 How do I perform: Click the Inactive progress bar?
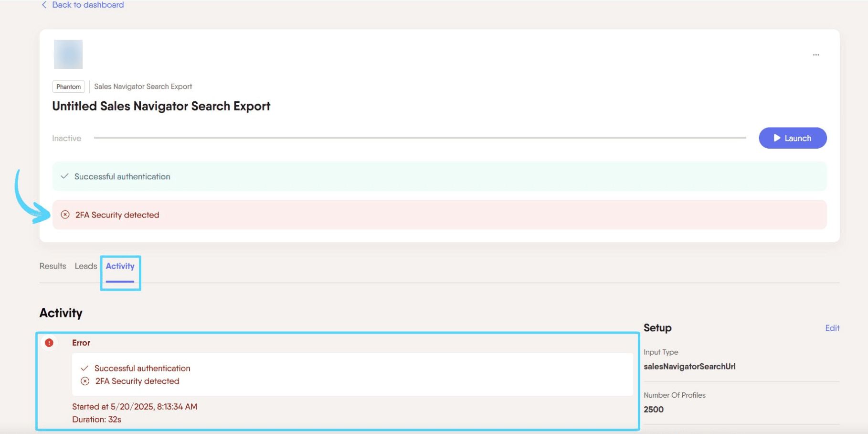(420, 138)
